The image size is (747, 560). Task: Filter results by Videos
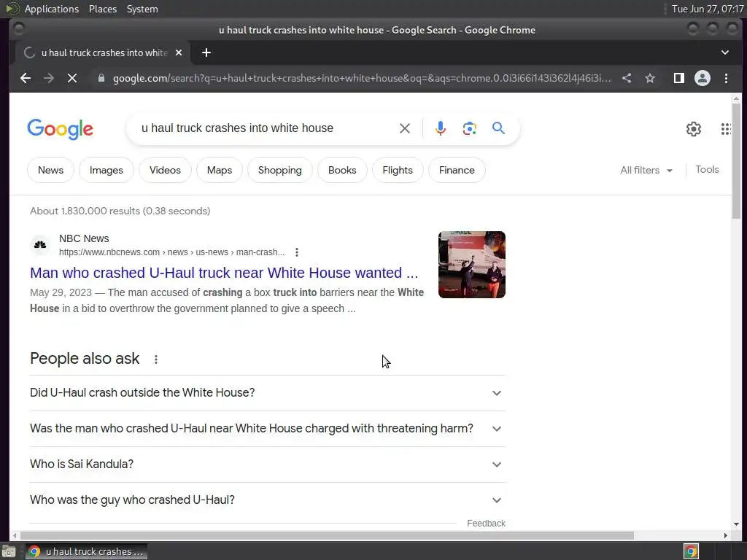(165, 170)
